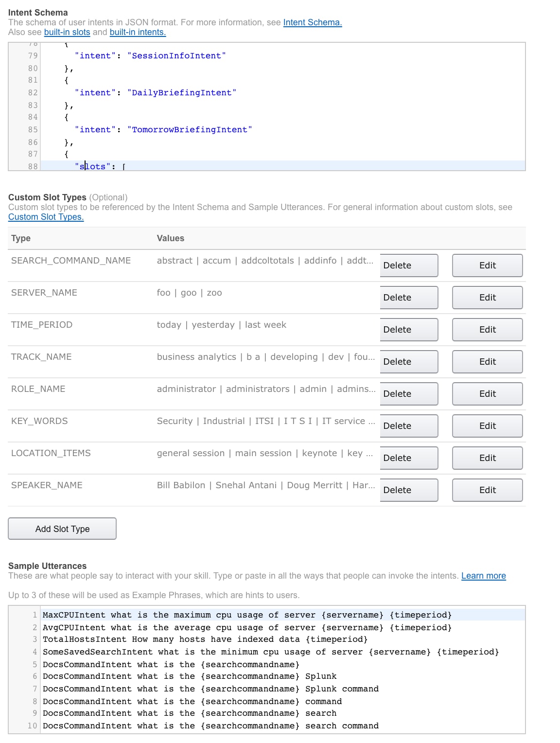560x743 pixels.
Task: Click the TotalHostsIntent utterance line
Action: [x=282, y=639]
